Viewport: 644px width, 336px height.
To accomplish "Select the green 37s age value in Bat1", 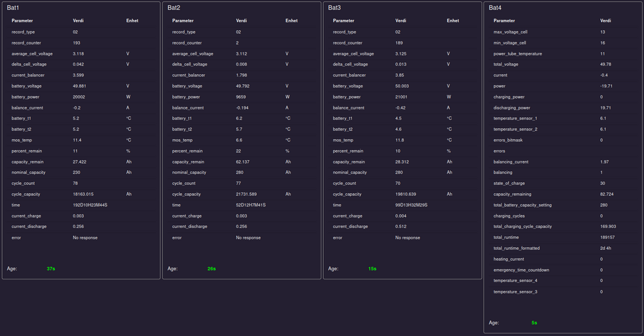I will 51,268.
